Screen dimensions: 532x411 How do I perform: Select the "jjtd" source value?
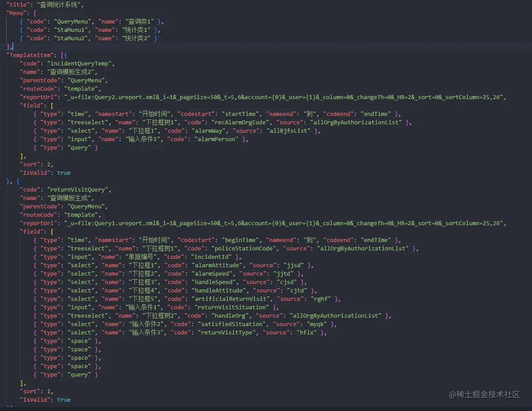click(x=283, y=274)
